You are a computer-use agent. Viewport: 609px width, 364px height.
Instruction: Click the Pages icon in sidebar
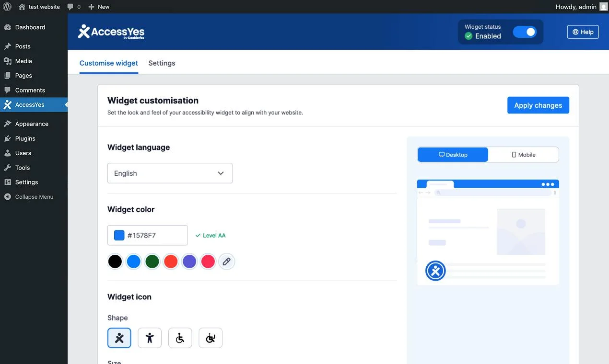click(7, 76)
